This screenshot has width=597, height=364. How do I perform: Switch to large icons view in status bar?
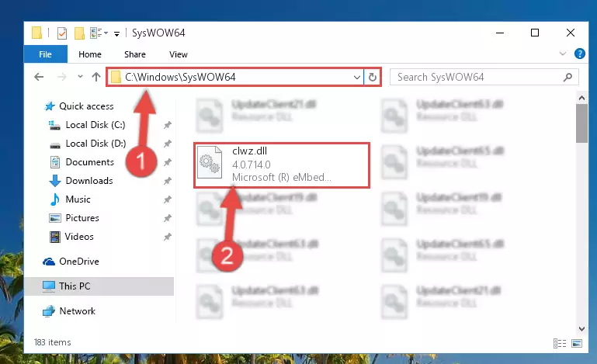tap(577, 344)
